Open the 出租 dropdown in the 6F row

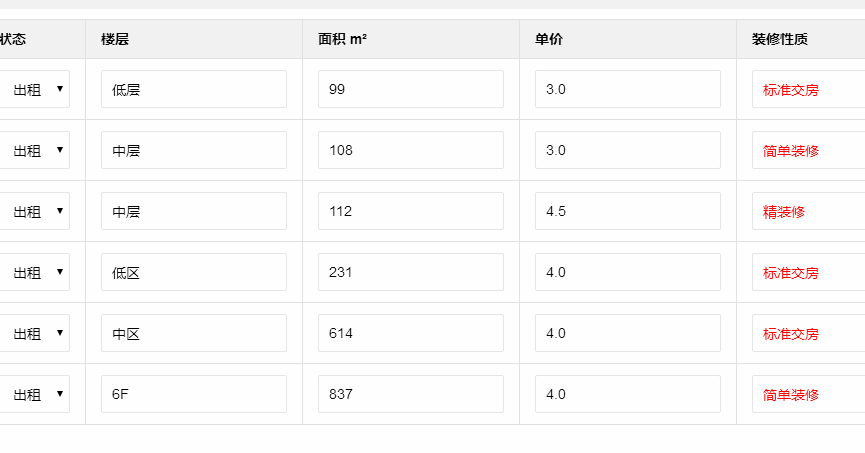[x=35, y=394]
